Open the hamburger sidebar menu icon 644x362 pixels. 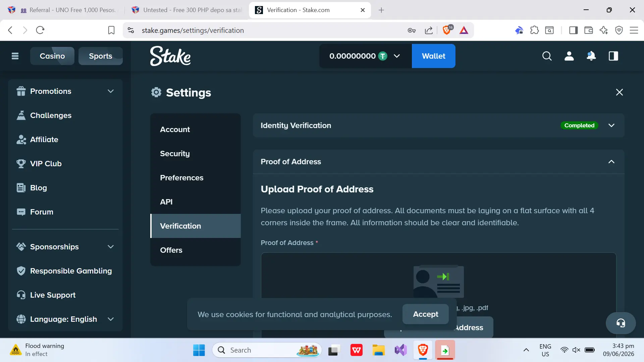point(15,56)
